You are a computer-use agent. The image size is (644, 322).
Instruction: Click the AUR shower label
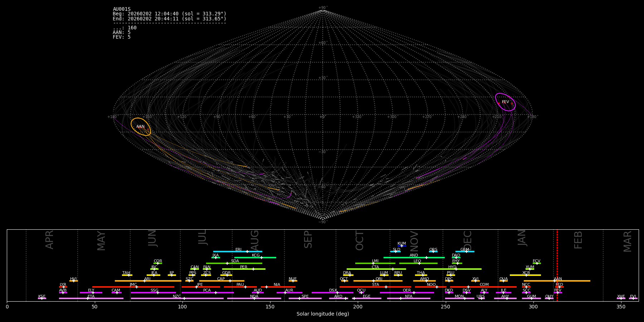click(289, 291)
